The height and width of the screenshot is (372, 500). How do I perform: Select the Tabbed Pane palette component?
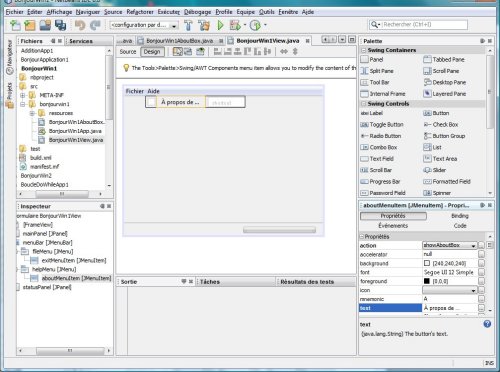coord(444,60)
